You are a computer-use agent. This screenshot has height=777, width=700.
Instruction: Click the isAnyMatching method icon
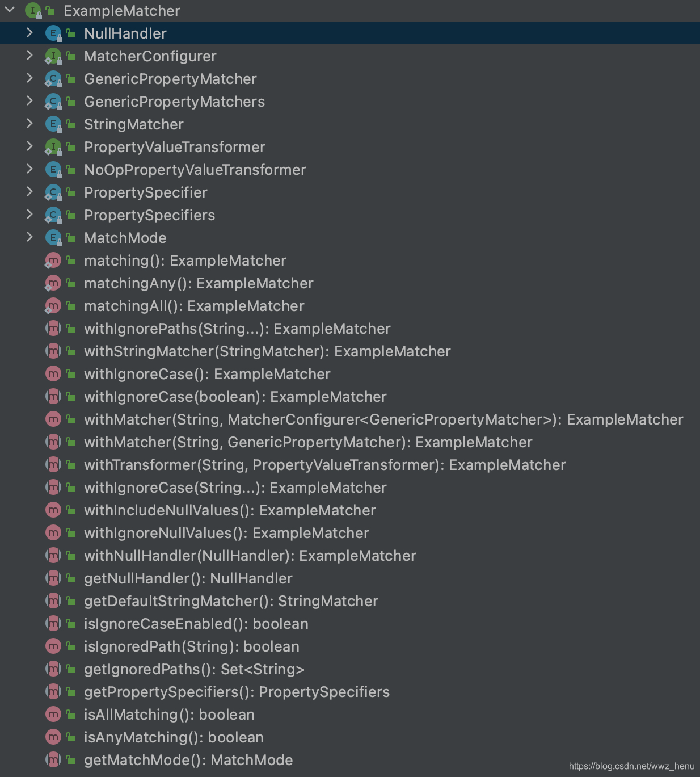pos(53,737)
